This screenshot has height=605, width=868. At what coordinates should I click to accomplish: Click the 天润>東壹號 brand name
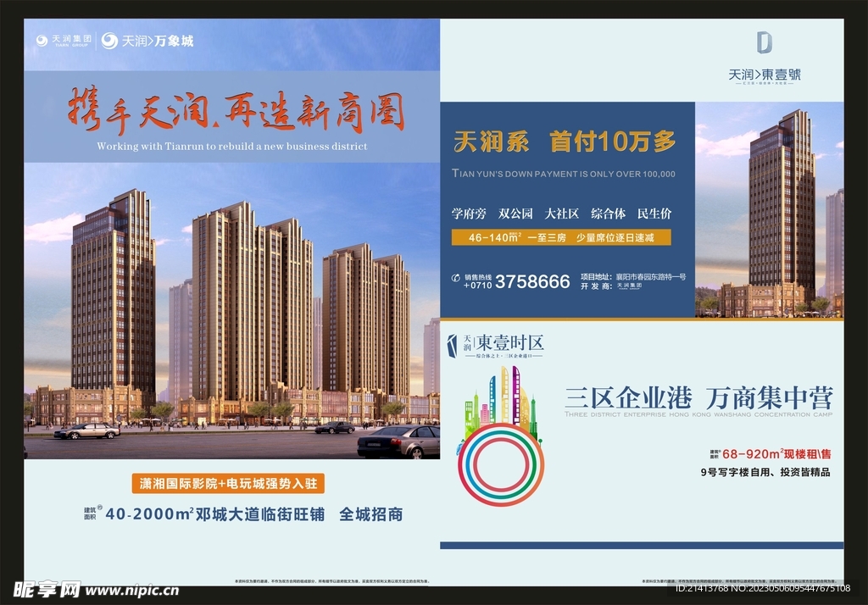point(765,75)
